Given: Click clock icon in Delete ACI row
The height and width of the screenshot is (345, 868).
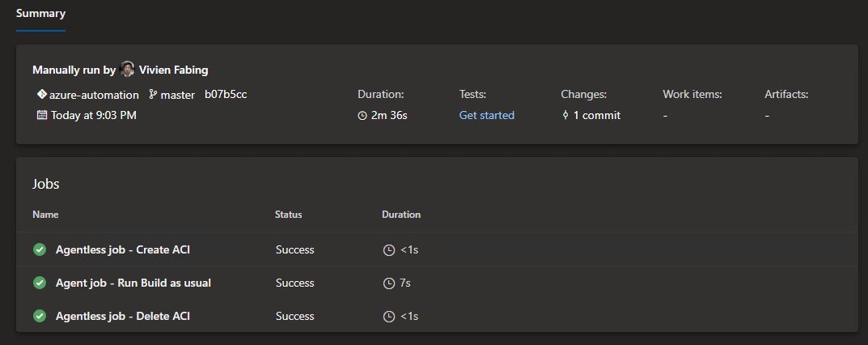Looking at the screenshot, I should click(389, 317).
